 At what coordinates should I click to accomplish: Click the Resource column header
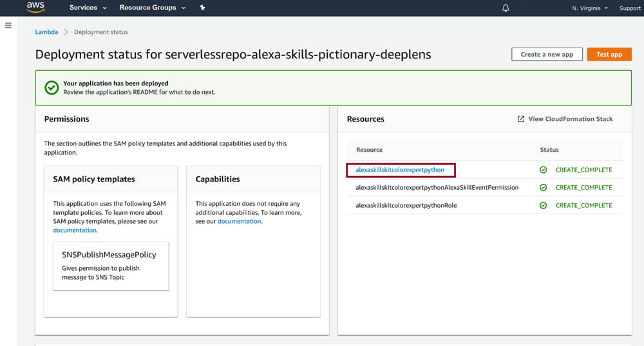click(369, 150)
